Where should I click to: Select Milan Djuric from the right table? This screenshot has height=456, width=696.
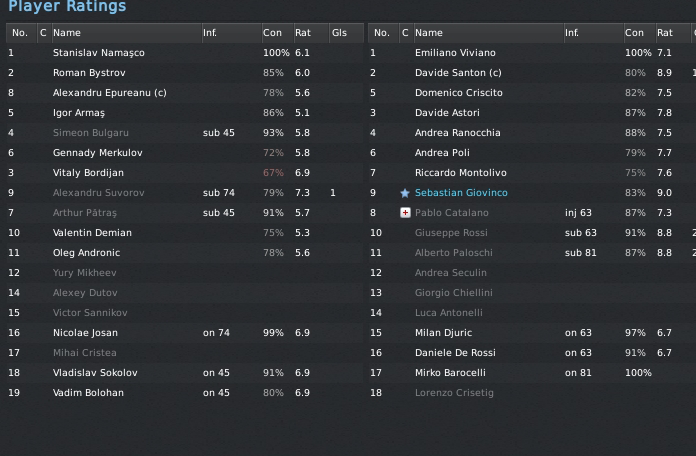443,333
